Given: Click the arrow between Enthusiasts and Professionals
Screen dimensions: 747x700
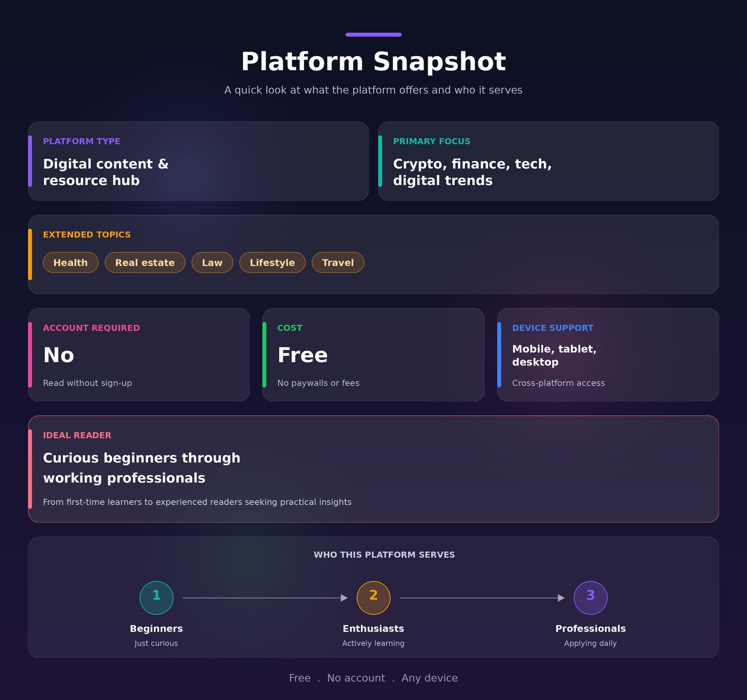Looking at the screenshot, I should 482,598.
